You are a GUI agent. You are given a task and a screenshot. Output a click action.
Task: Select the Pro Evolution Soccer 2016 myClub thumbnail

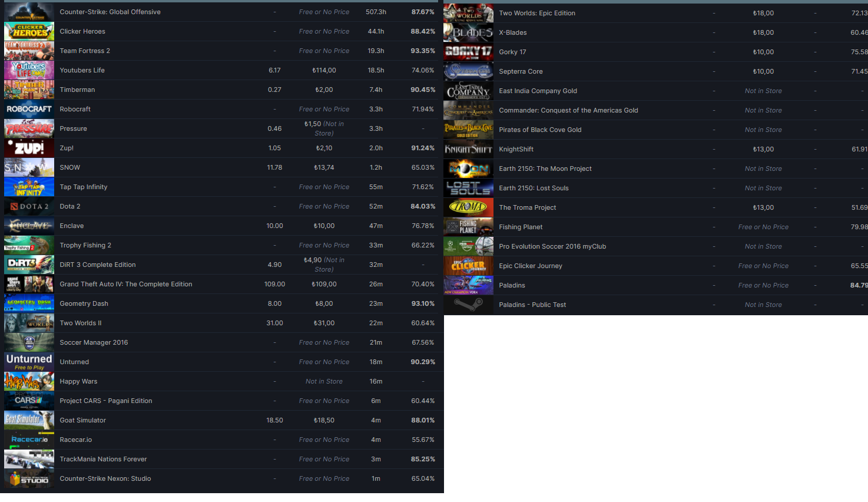pos(468,246)
